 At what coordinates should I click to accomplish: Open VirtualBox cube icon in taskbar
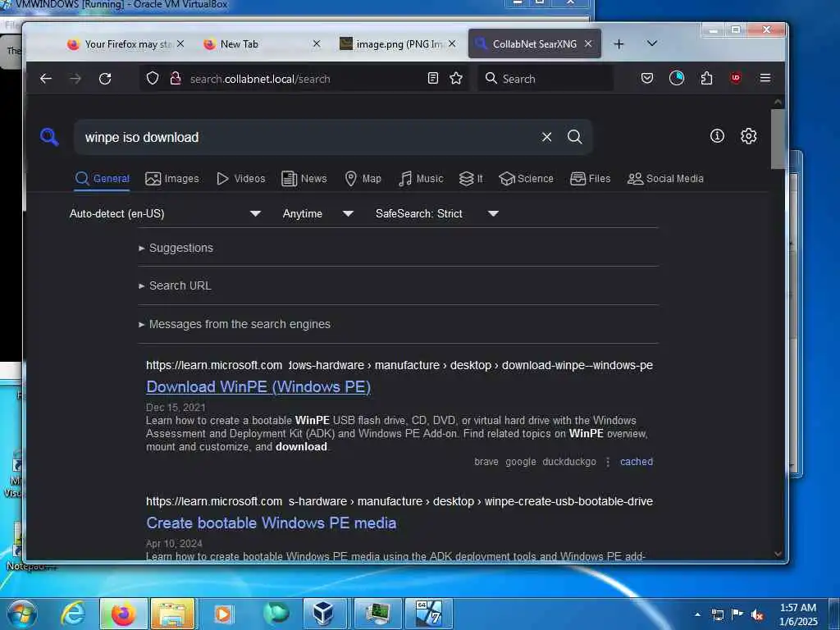[x=323, y=614]
